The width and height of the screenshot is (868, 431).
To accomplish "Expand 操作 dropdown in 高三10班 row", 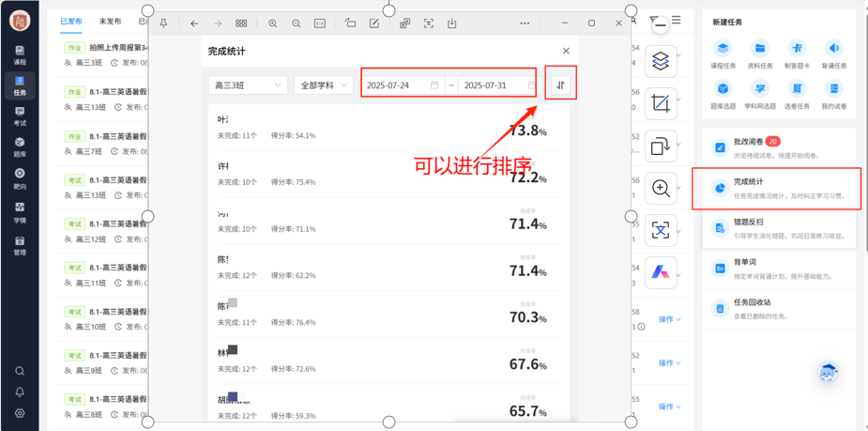I will coord(669,319).
